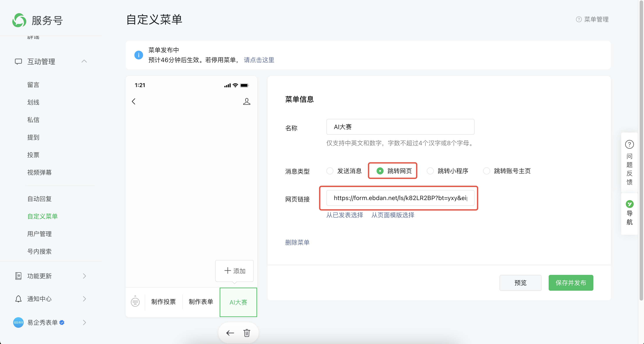Select the 发送消息 radio option
Screen dimensions: 644x344
pos(330,171)
